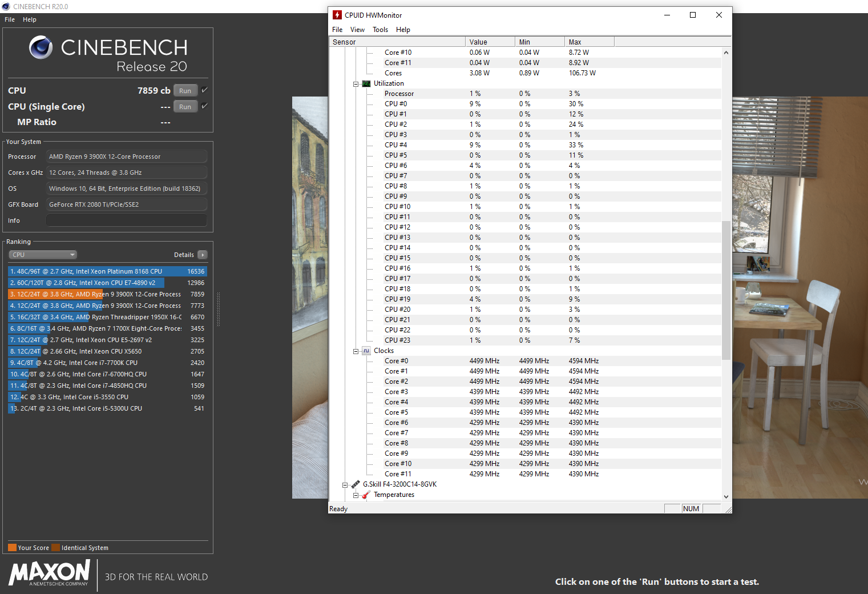Select the CPU #23 utilization row
868x594 pixels.
526,340
